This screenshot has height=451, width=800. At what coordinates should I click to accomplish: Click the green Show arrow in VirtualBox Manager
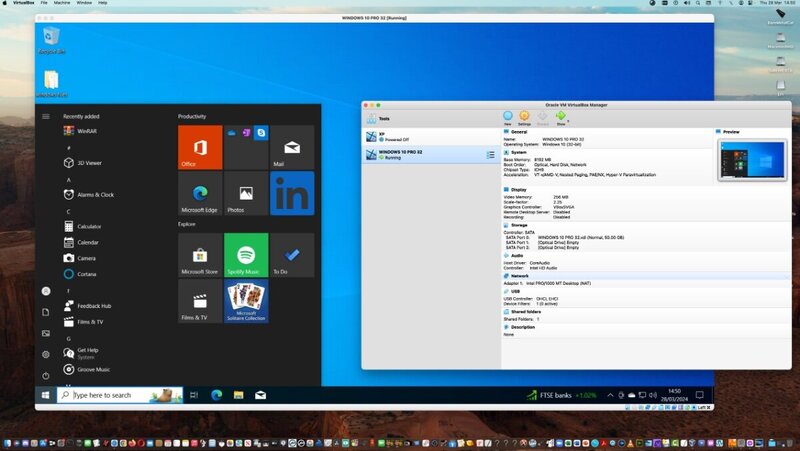click(x=561, y=118)
